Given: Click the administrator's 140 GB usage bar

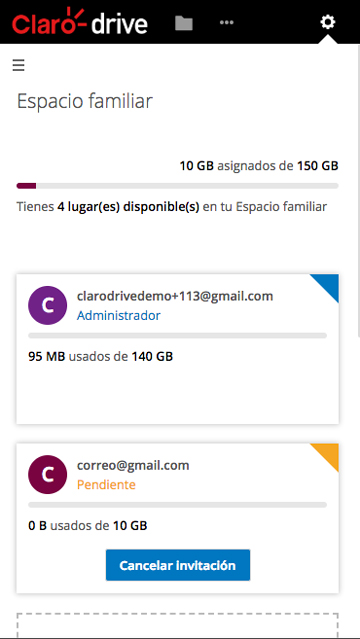Looking at the screenshot, I should [x=177, y=335].
